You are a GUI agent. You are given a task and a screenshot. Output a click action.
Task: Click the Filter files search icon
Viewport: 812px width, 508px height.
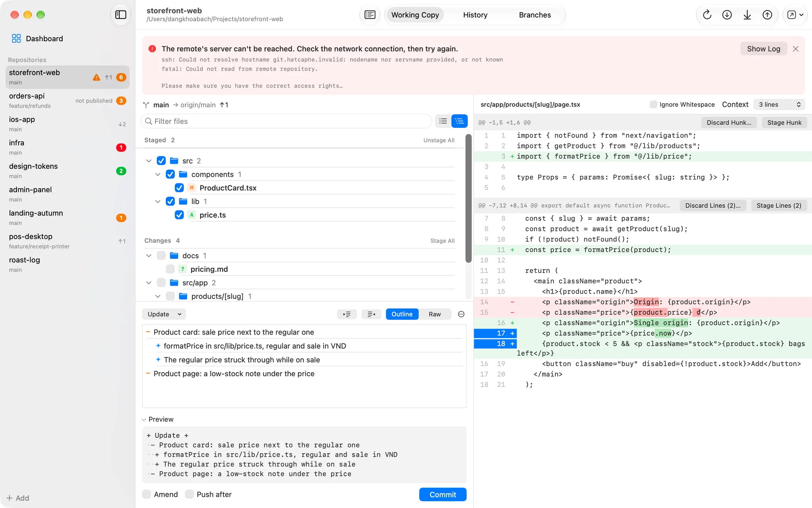[149, 121]
